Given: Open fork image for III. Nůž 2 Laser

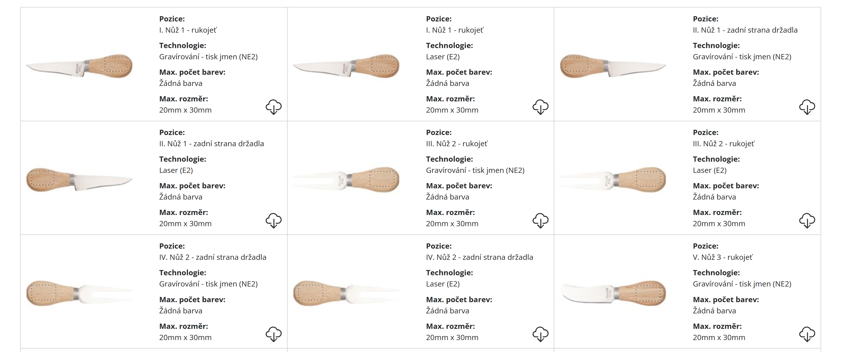Looking at the screenshot, I should coord(613,180).
